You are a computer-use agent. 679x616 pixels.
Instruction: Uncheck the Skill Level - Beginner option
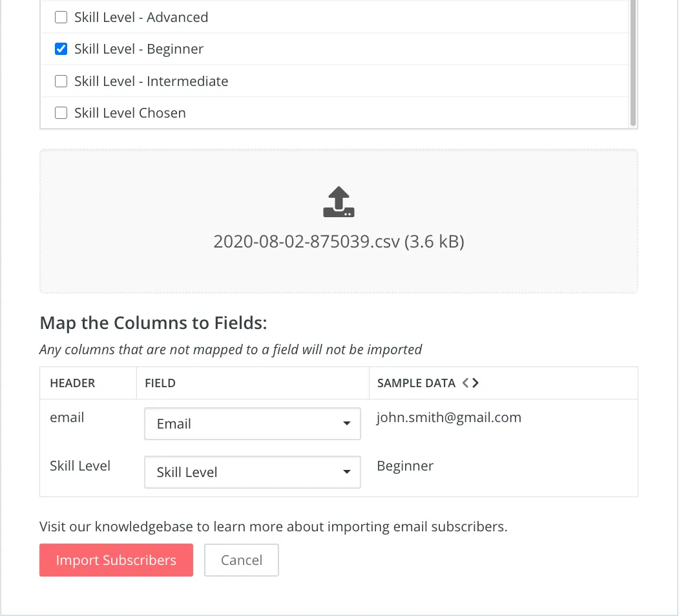tap(61, 48)
